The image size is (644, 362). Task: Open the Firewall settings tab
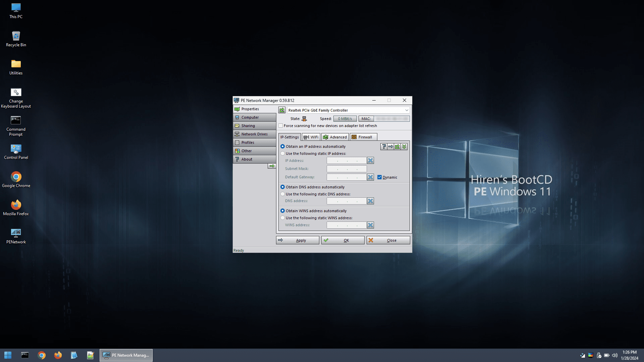pos(362,136)
